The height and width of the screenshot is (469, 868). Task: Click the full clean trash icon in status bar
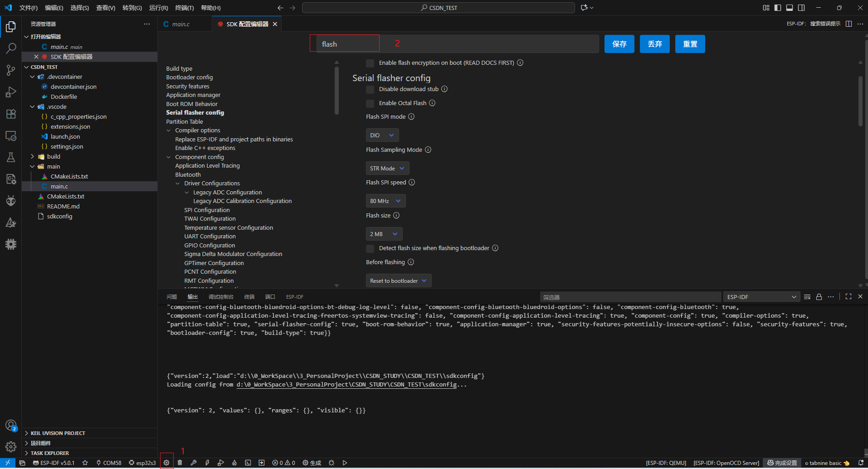click(180, 463)
